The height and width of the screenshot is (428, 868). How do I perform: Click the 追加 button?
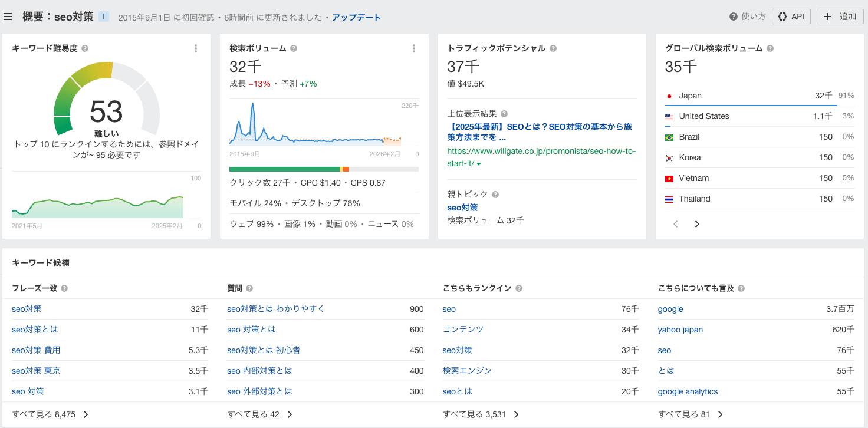pyautogui.click(x=840, y=16)
